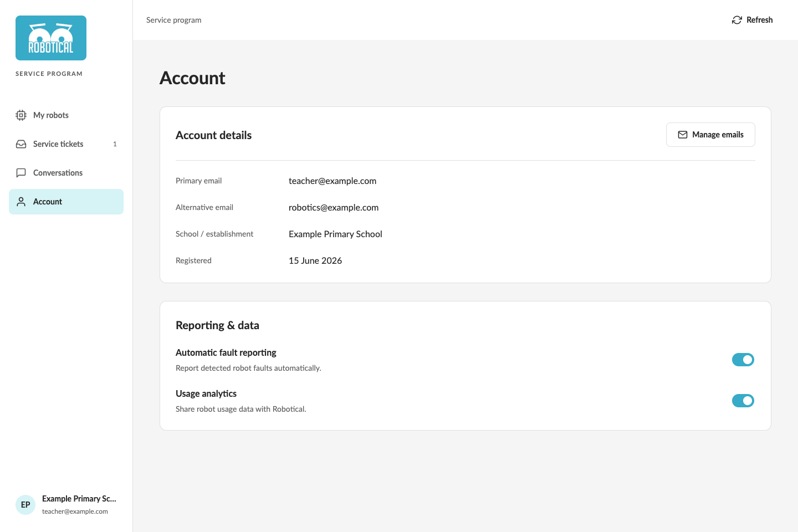Click the School / establishment label
798x532 pixels.
coord(214,234)
